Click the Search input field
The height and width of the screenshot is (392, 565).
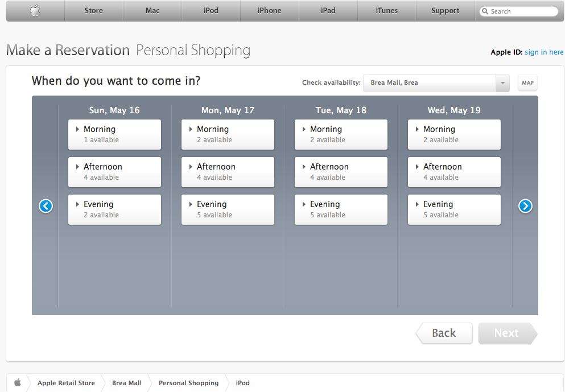pyautogui.click(x=519, y=11)
